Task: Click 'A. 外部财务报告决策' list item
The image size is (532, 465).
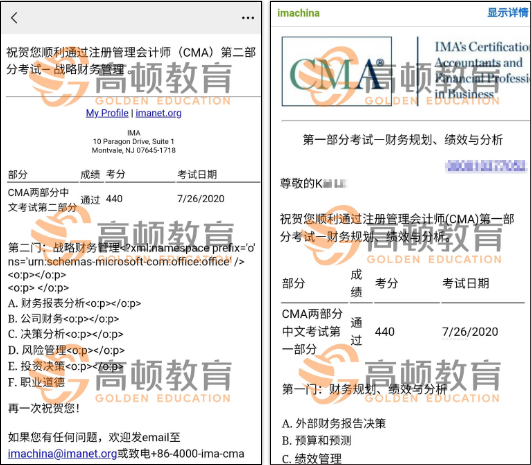Action: pos(334,423)
